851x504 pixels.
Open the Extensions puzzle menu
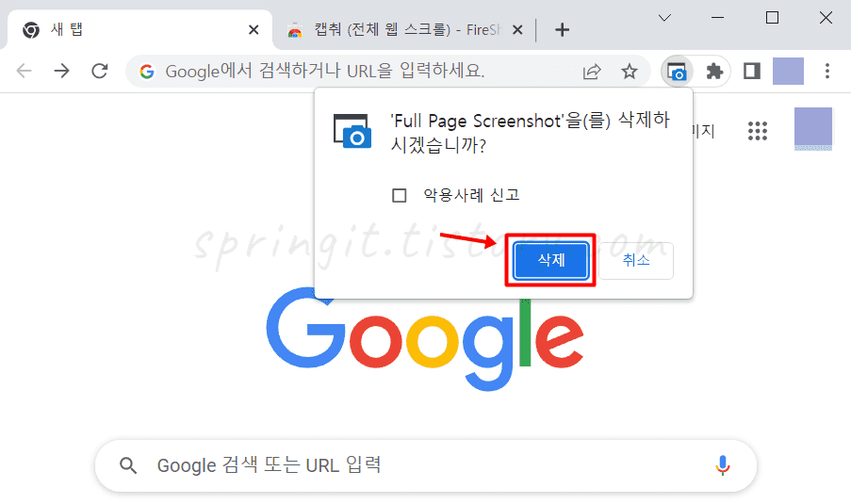[714, 71]
